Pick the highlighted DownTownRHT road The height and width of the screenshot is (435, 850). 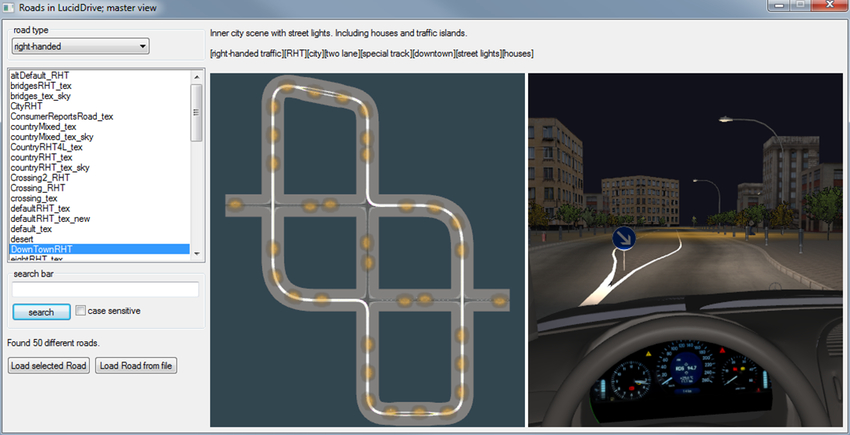coord(98,249)
